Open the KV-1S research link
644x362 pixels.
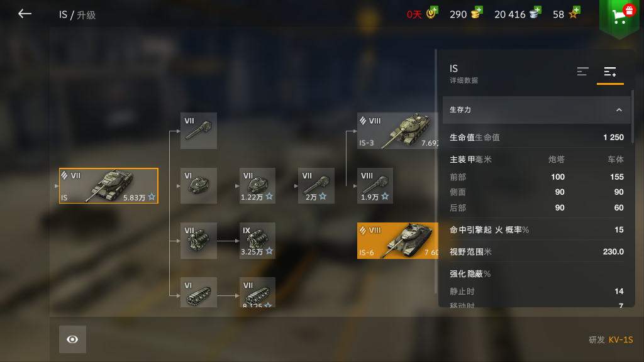(621, 339)
